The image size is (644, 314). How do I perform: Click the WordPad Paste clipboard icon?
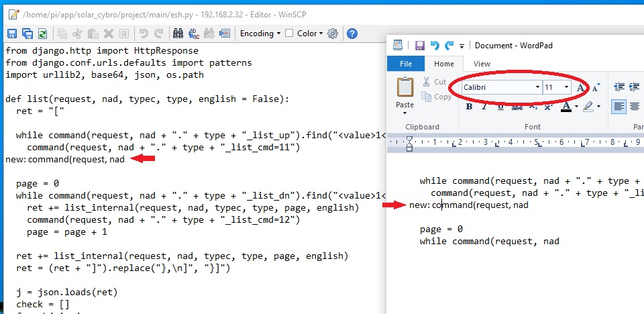tap(405, 88)
